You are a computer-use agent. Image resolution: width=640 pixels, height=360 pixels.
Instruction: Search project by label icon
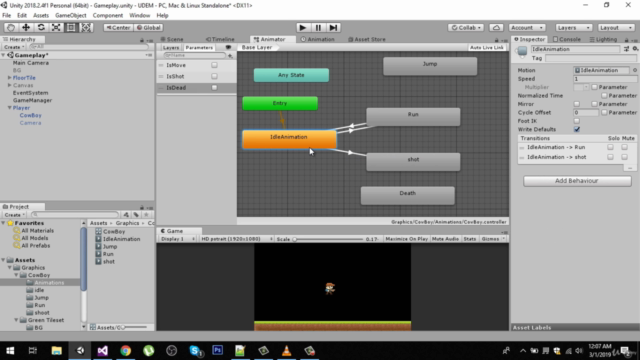136,214
